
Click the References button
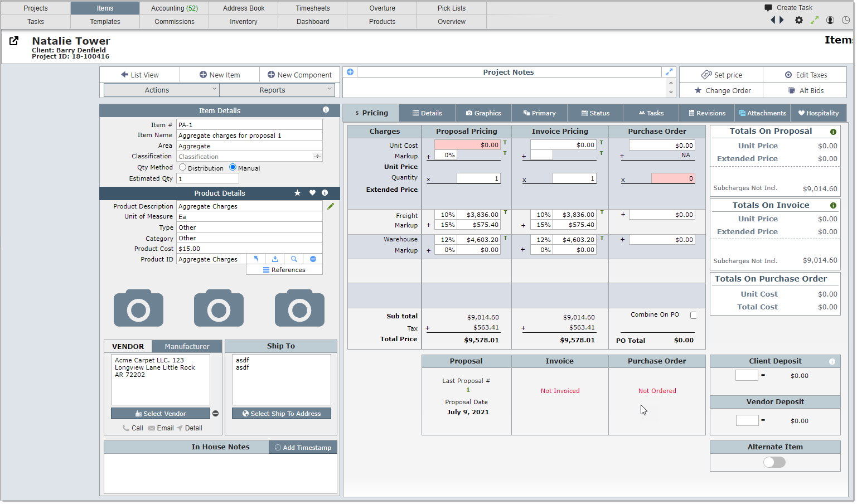pyautogui.click(x=284, y=270)
